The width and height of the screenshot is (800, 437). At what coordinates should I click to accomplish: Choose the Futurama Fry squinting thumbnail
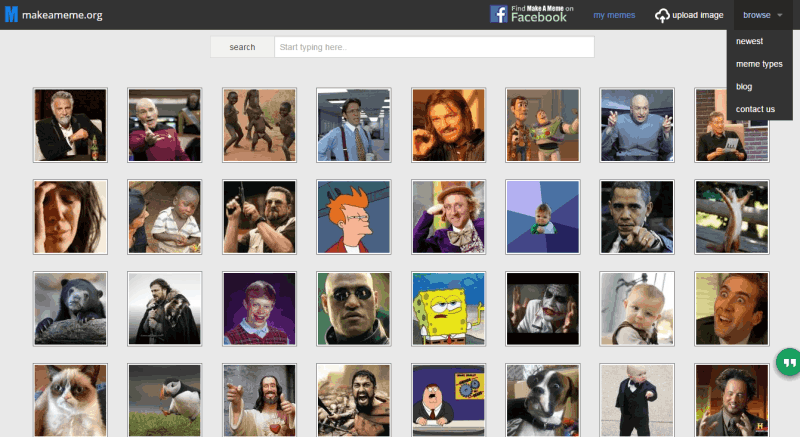point(354,217)
